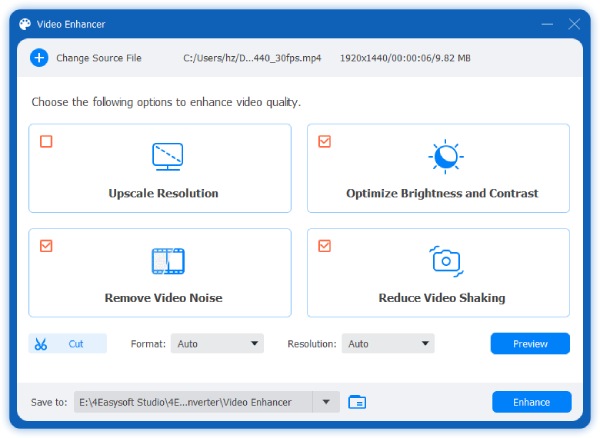Open the Format dropdown
This screenshot has width=600, height=438.
(x=217, y=344)
